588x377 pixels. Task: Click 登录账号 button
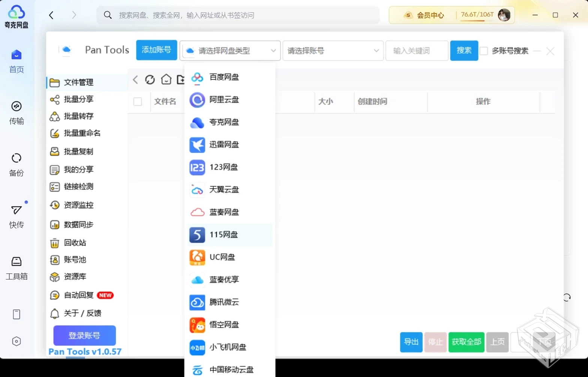coord(84,335)
